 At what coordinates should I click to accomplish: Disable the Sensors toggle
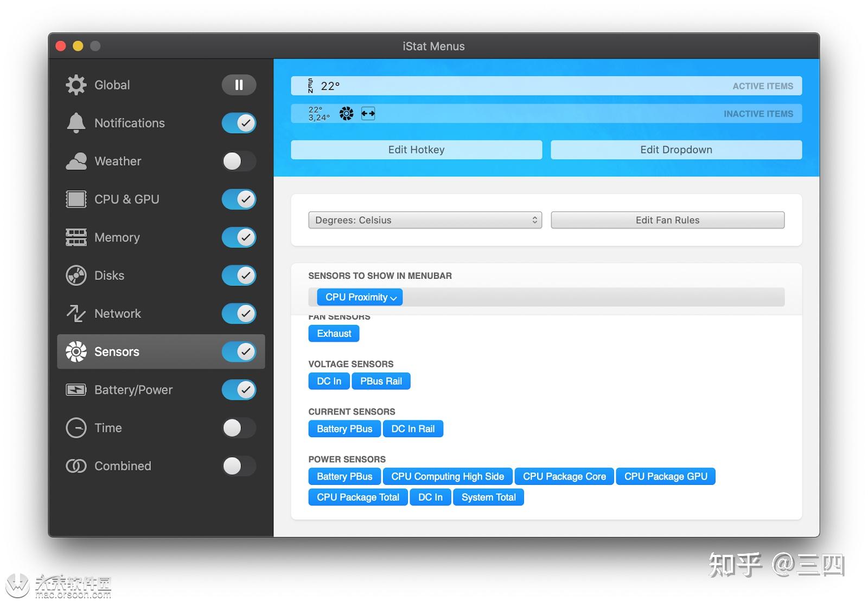tap(239, 351)
